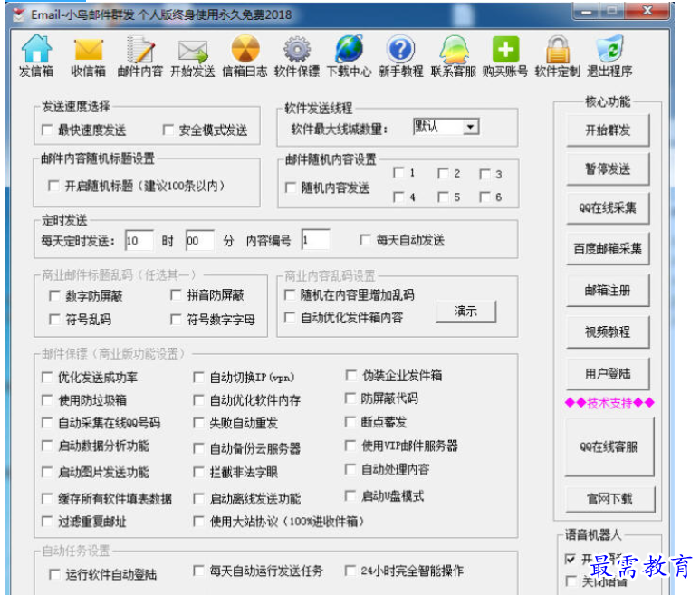Check random content number 1 box
Viewport: 700px width, 595px height.
(x=398, y=173)
